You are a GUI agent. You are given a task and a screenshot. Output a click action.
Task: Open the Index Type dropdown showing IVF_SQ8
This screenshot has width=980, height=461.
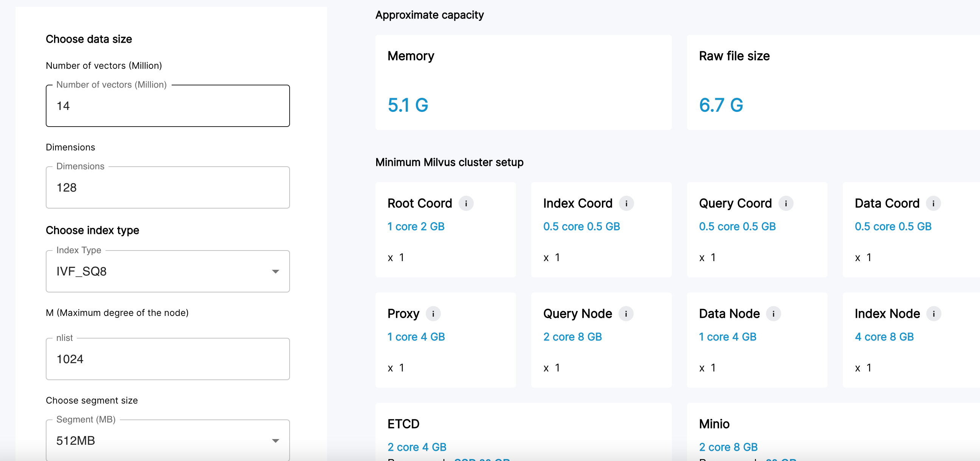coord(167,271)
